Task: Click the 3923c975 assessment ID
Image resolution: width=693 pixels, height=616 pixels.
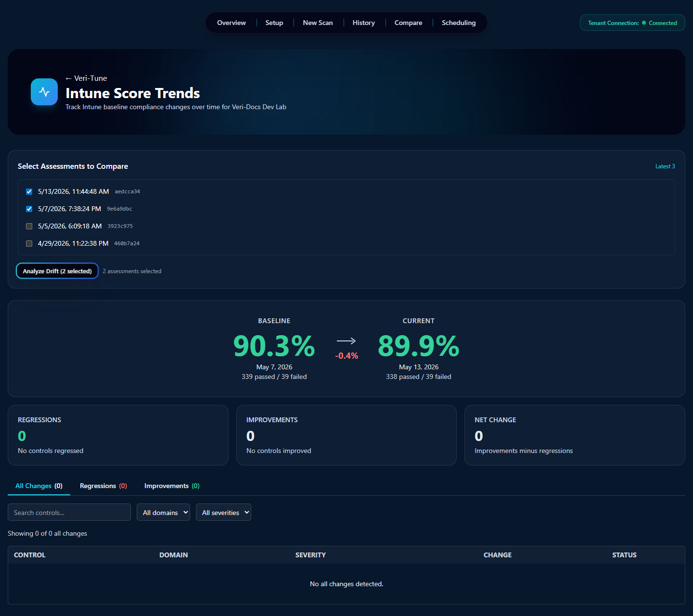Action: coord(120,226)
